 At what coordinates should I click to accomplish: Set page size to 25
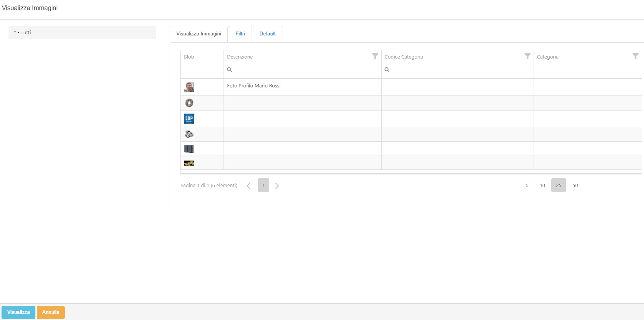559,185
